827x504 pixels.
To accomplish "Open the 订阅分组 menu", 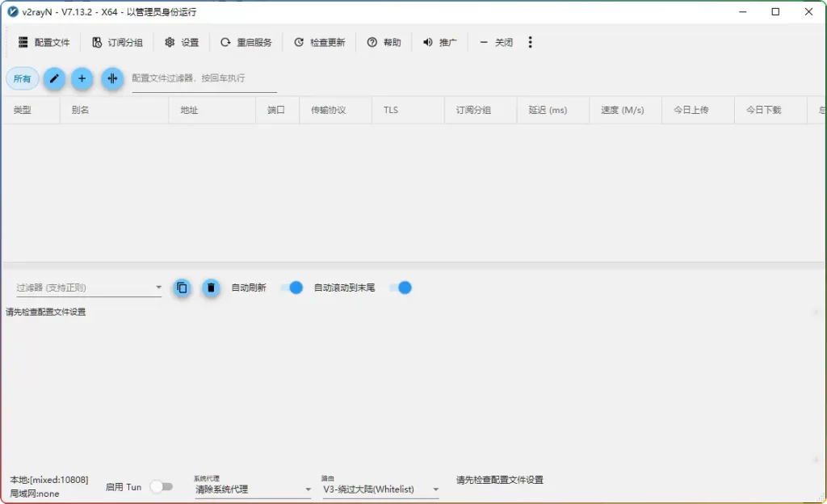I will pyautogui.click(x=117, y=42).
